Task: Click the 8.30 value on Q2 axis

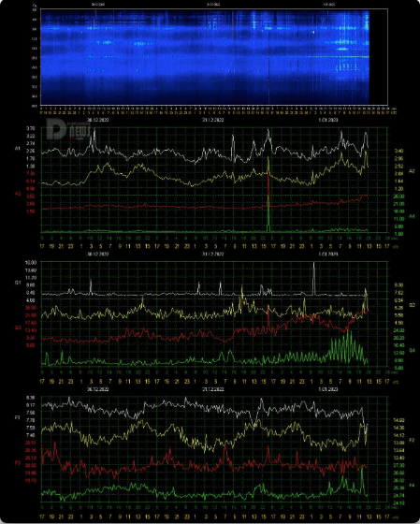Action: point(398,285)
